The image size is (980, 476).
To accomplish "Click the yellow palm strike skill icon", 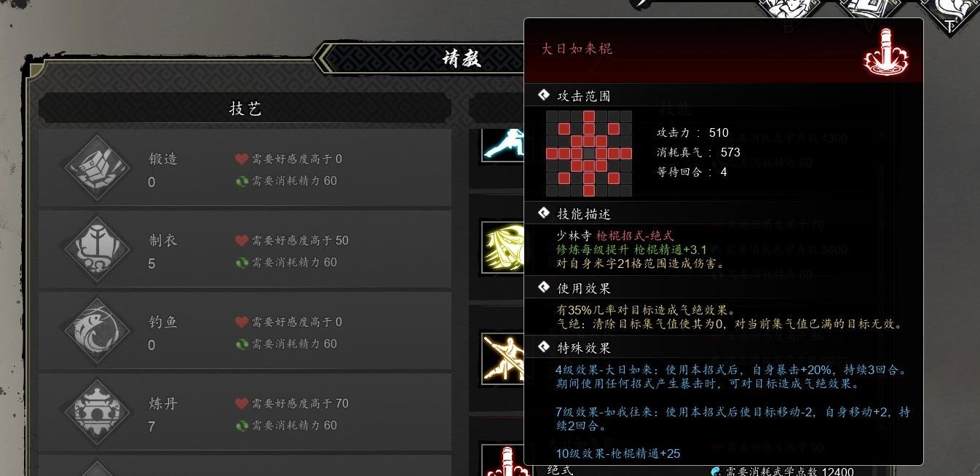I will (x=503, y=248).
